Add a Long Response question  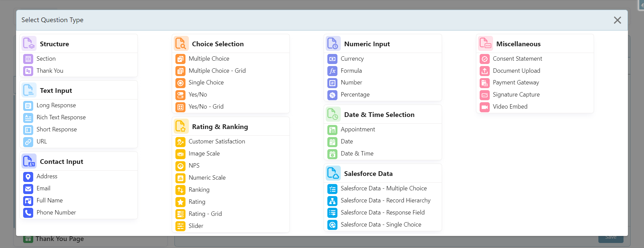click(56, 105)
